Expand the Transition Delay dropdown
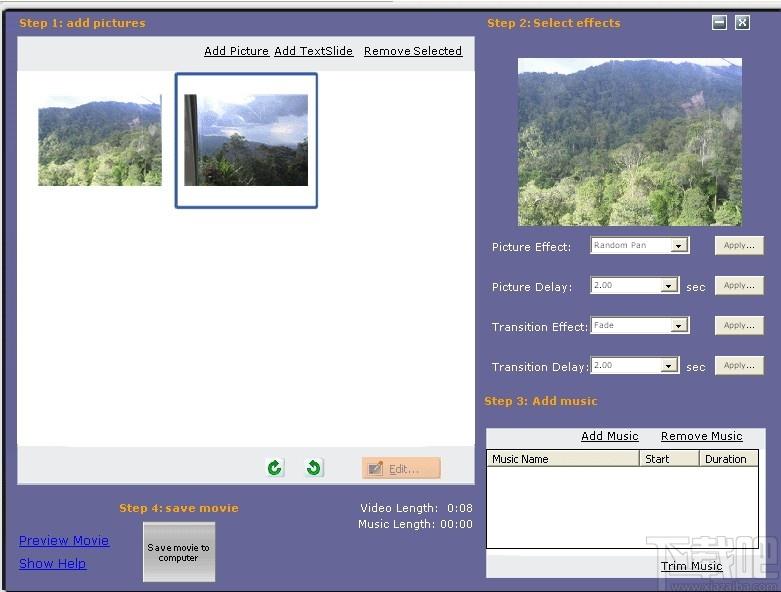781x592 pixels. click(x=668, y=365)
